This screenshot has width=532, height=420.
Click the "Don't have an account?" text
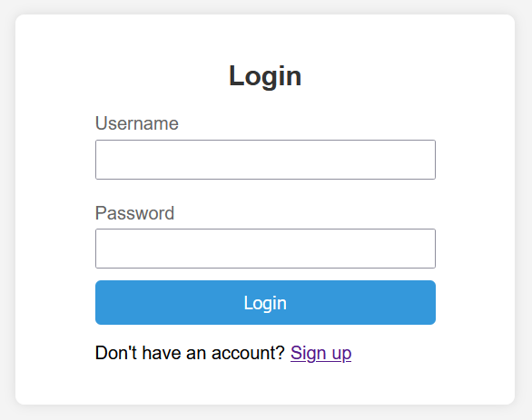coord(190,353)
